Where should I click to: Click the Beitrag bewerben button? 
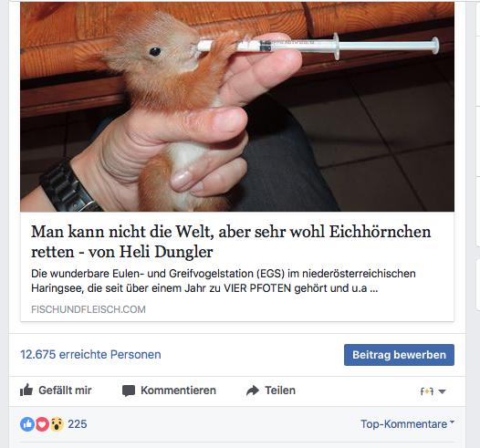(x=399, y=355)
